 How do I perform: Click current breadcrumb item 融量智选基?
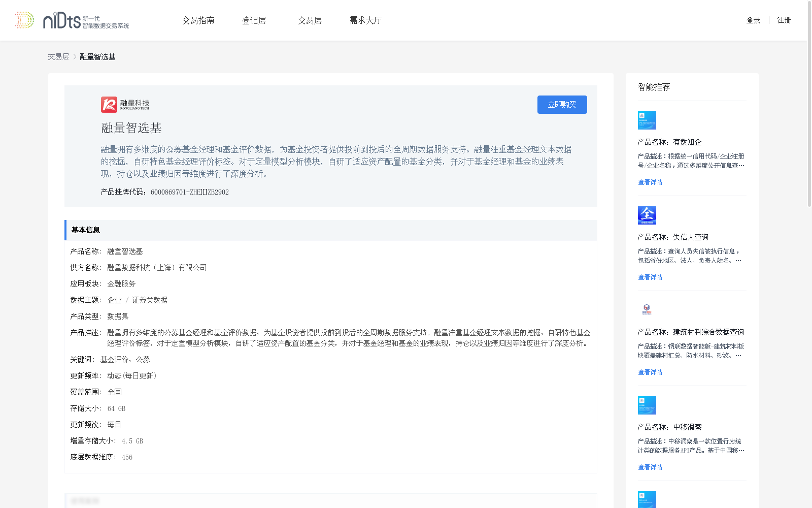coord(97,57)
